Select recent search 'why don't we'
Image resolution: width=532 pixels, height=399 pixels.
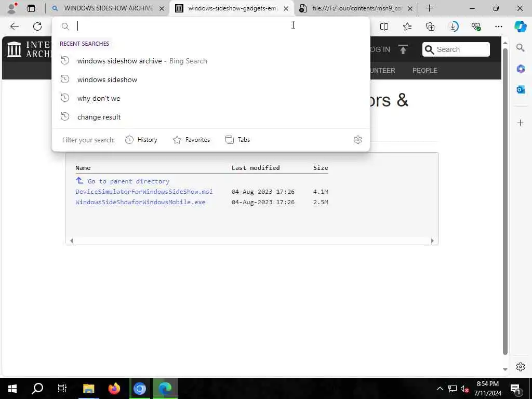[x=211, y=98]
